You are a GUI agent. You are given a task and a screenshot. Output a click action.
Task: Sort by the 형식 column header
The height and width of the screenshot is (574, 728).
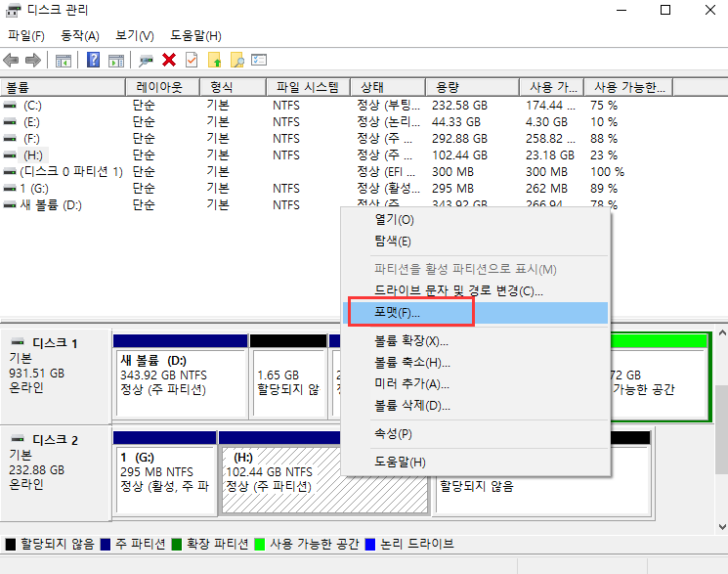tap(234, 87)
